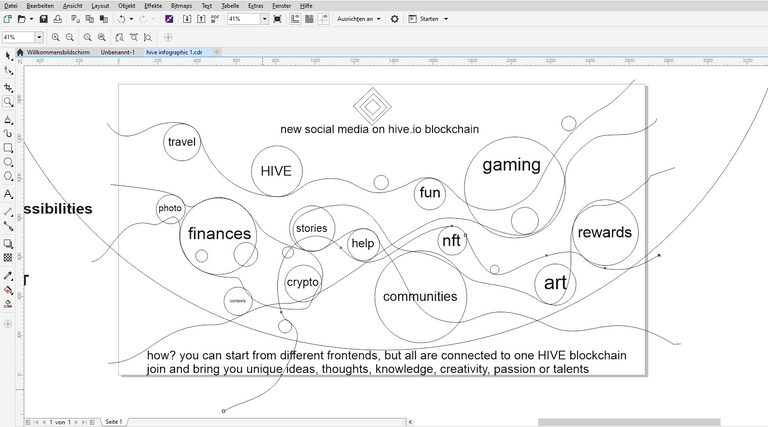This screenshot has width=768, height=427.
Task: Click the Cut icon
Action: pos(75,19)
